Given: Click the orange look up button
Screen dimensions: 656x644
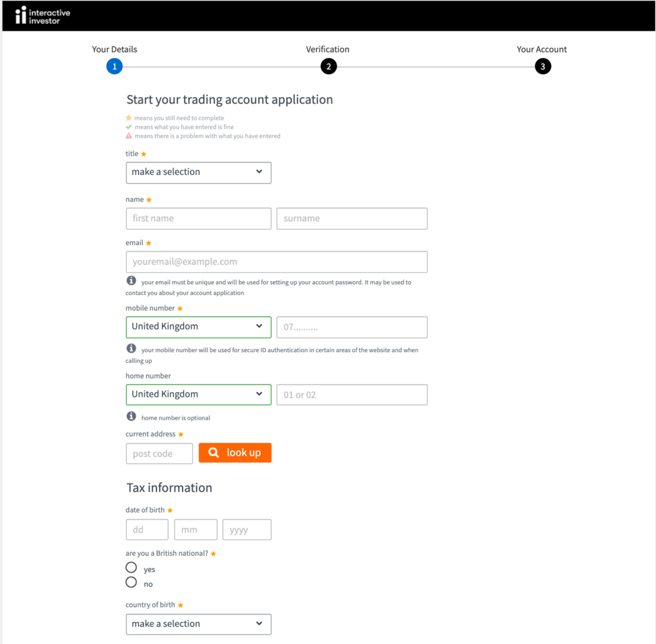Looking at the screenshot, I should click(x=235, y=453).
